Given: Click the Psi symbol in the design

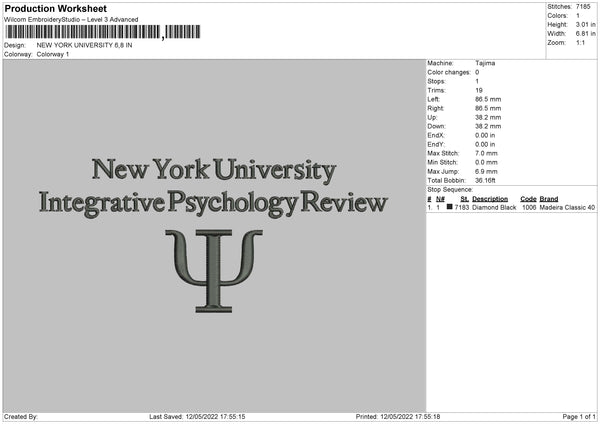Looking at the screenshot, I should pos(214,271).
